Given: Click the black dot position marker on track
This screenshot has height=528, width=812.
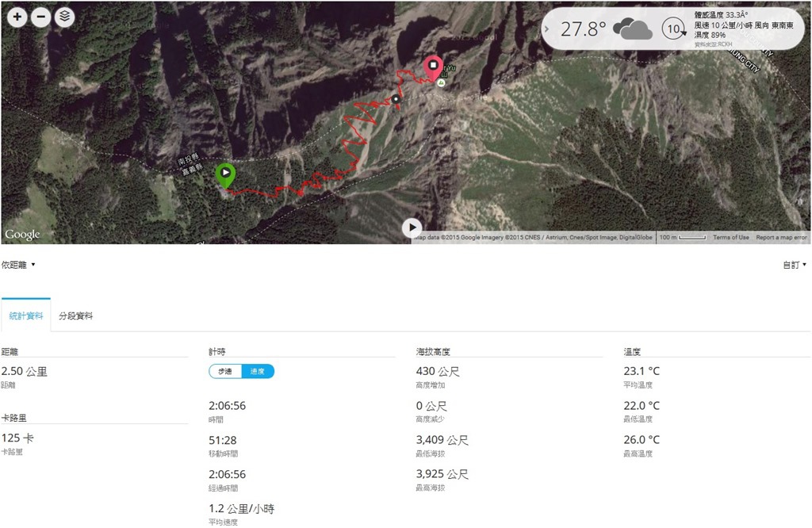Looking at the screenshot, I should point(396,99).
